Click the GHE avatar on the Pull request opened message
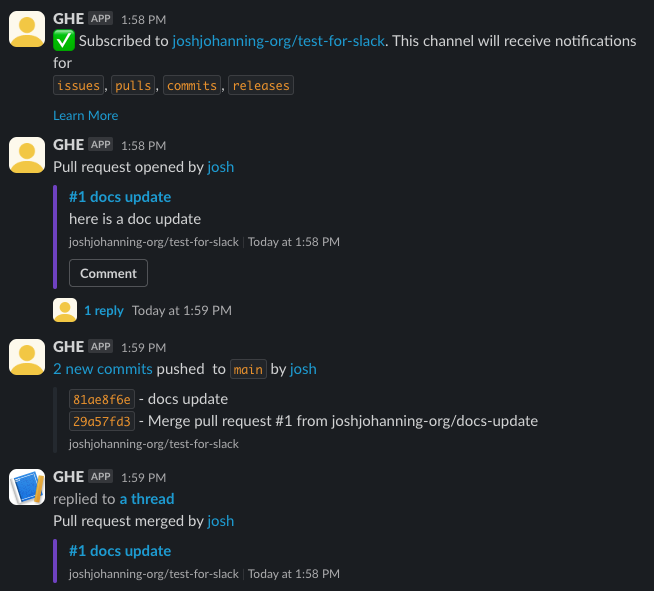 27,155
